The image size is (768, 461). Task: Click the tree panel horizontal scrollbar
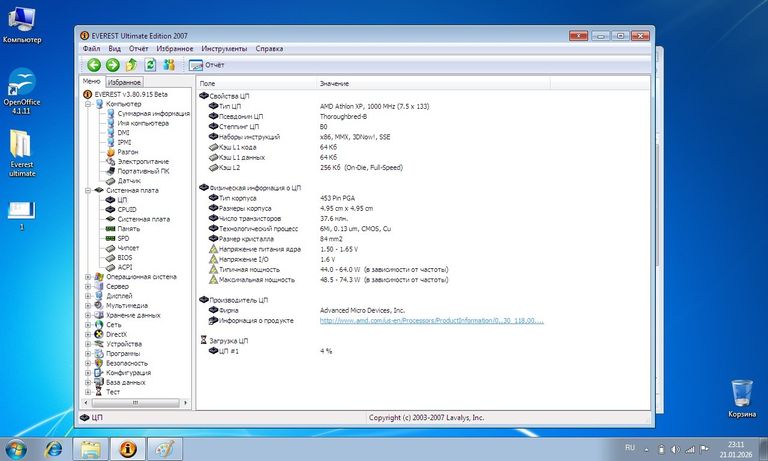136,403
